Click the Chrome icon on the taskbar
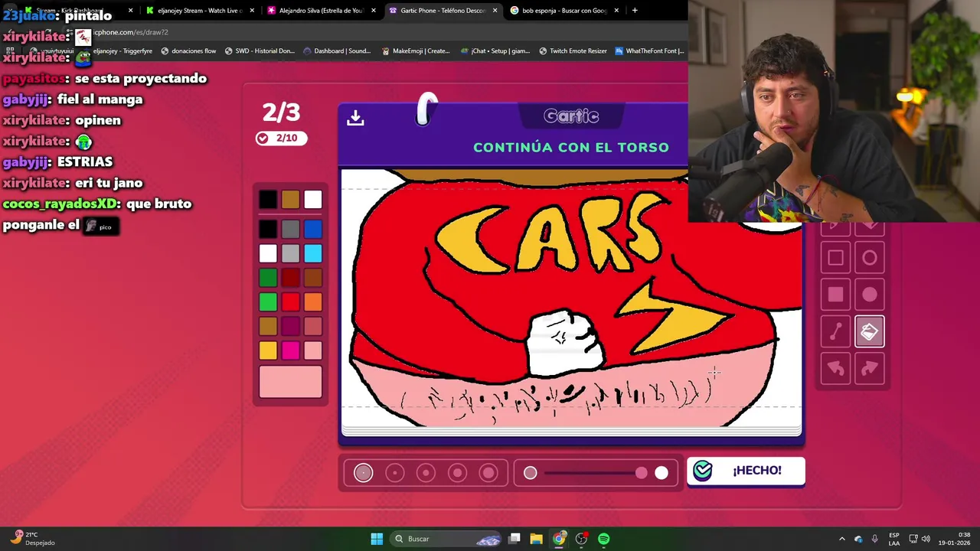Screen dimensions: 980x551 click(x=559, y=539)
